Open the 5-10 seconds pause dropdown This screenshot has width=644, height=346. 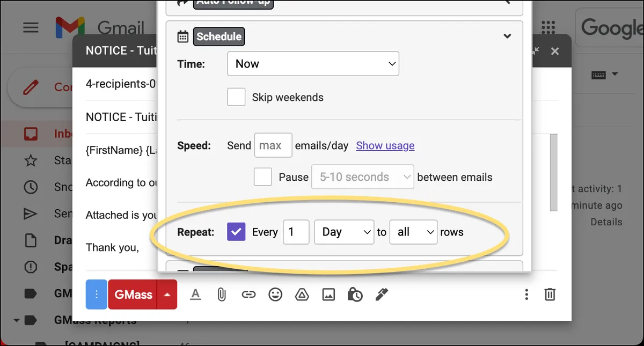click(363, 177)
